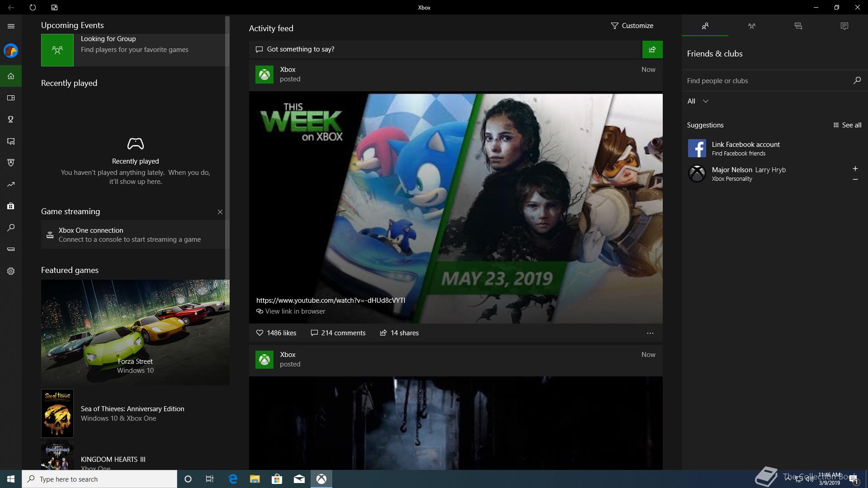Switch to Parties tab in right panel
Image resolution: width=868 pixels, height=488 pixels.
click(x=751, y=26)
